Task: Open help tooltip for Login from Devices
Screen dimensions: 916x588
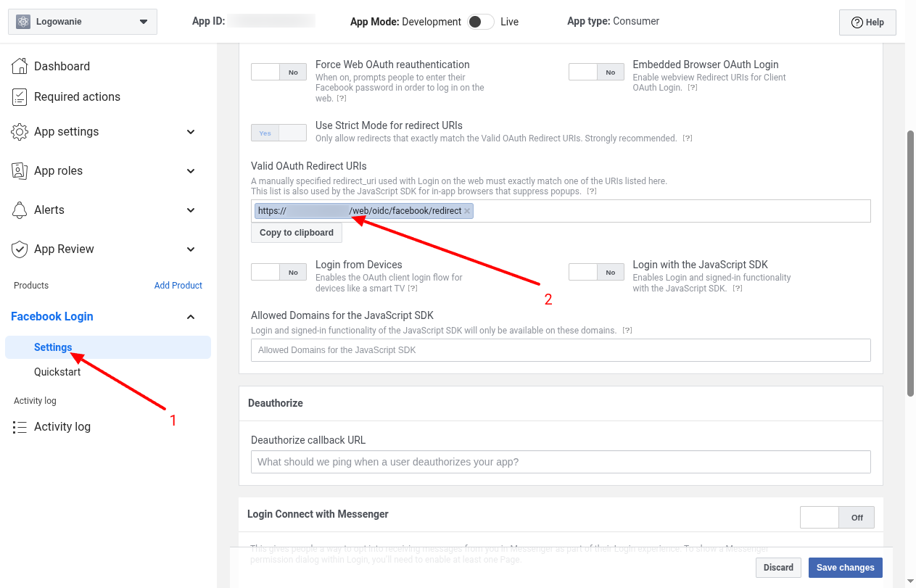Action: [x=413, y=289]
